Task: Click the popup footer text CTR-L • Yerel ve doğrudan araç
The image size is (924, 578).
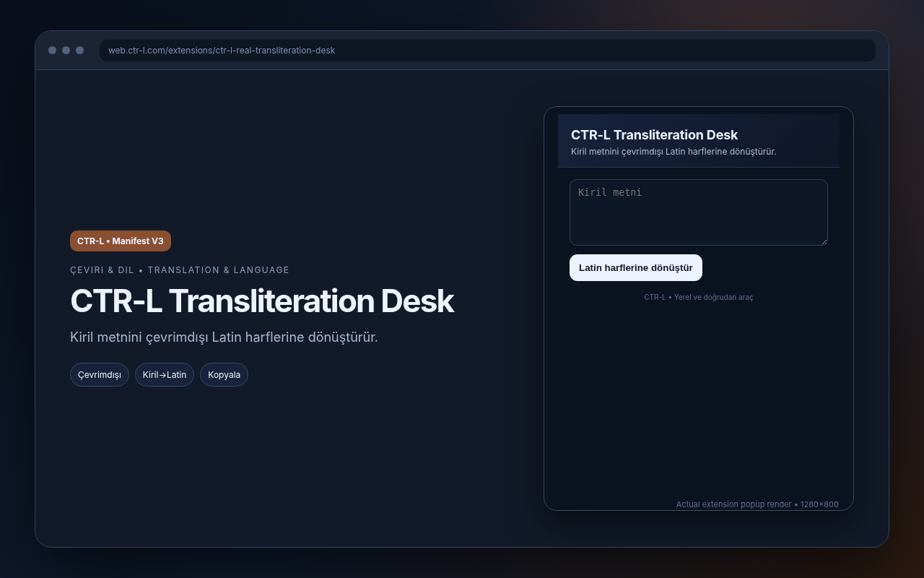Action: pos(699,297)
